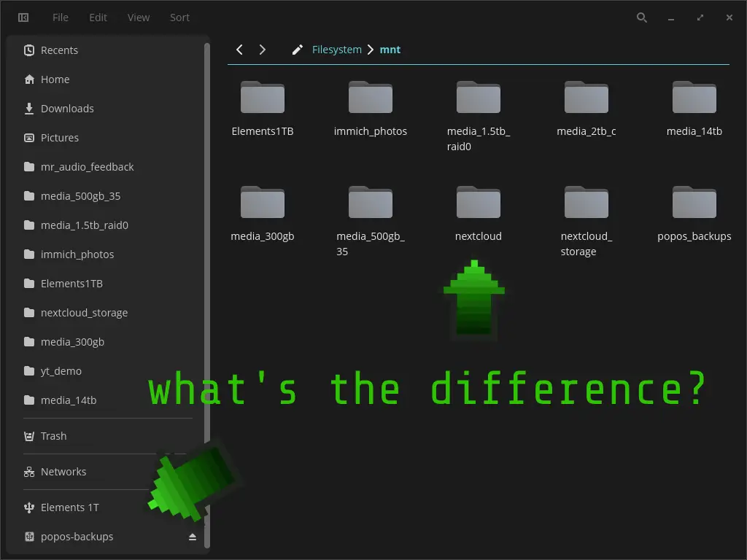This screenshot has width=747, height=560.
Task: Select the nextcloud folder
Action: tap(479, 214)
